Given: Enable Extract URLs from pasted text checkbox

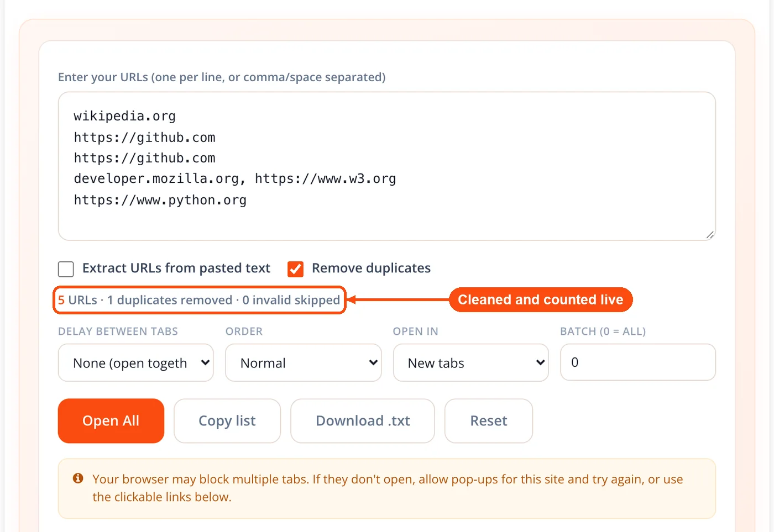Looking at the screenshot, I should (x=66, y=269).
